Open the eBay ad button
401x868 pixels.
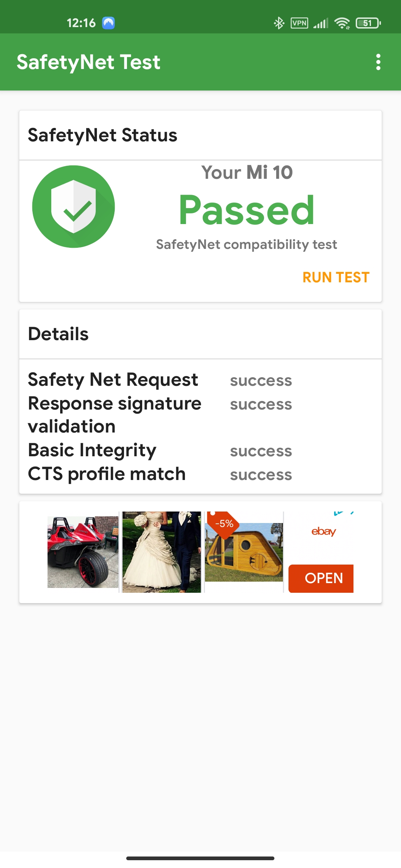(x=321, y=578)
